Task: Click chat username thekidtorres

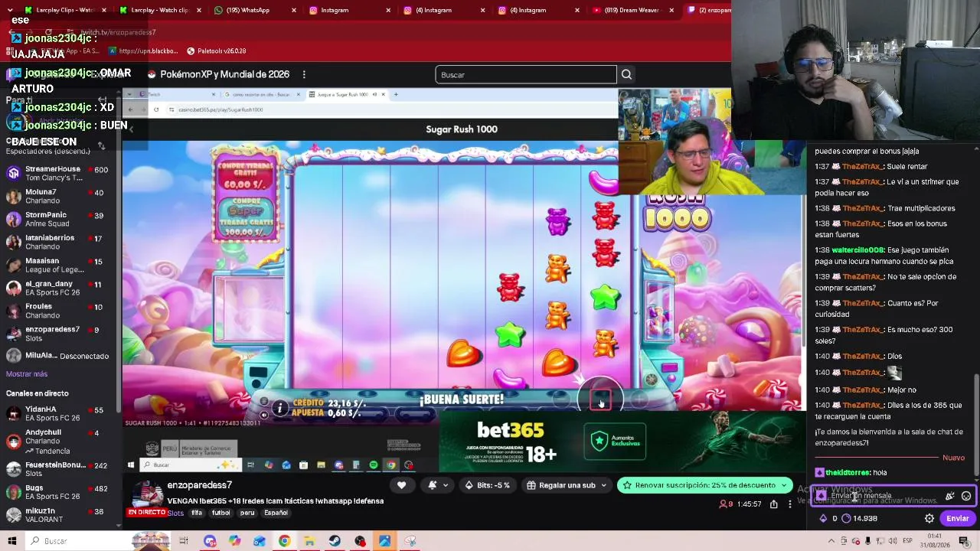Action: [x=848, y=473]
